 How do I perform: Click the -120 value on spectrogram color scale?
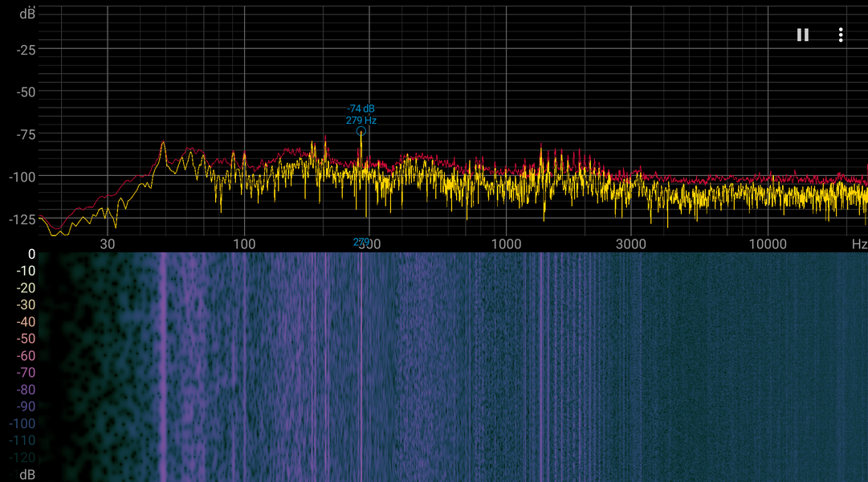coord(22,458)
